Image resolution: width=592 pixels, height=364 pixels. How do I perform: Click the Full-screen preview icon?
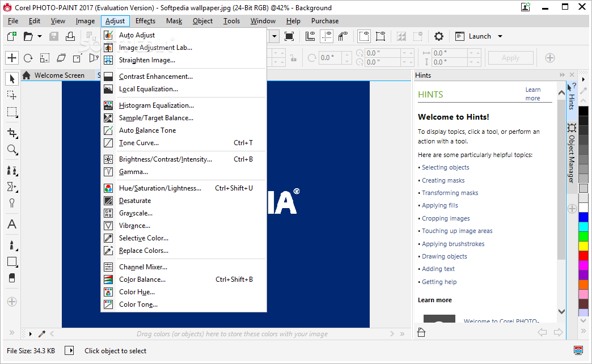coord(289,36)
